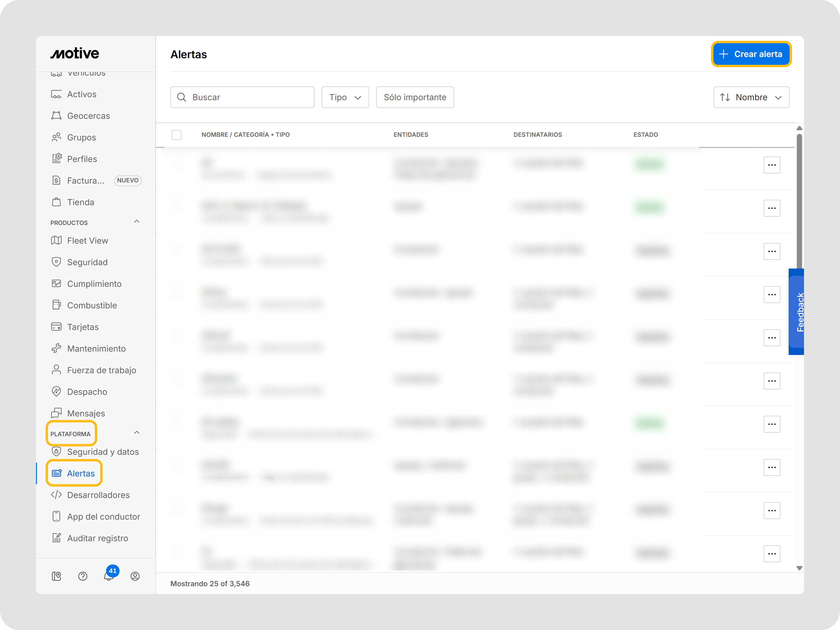
Task: Open Desarrolladores page
Action: pos(98,495)
